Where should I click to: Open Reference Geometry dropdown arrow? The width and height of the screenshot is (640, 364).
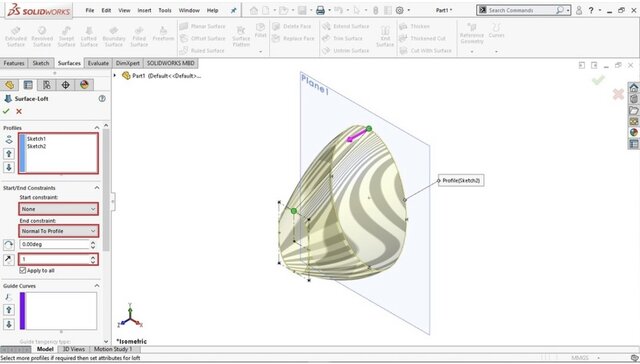pos(472,52)
